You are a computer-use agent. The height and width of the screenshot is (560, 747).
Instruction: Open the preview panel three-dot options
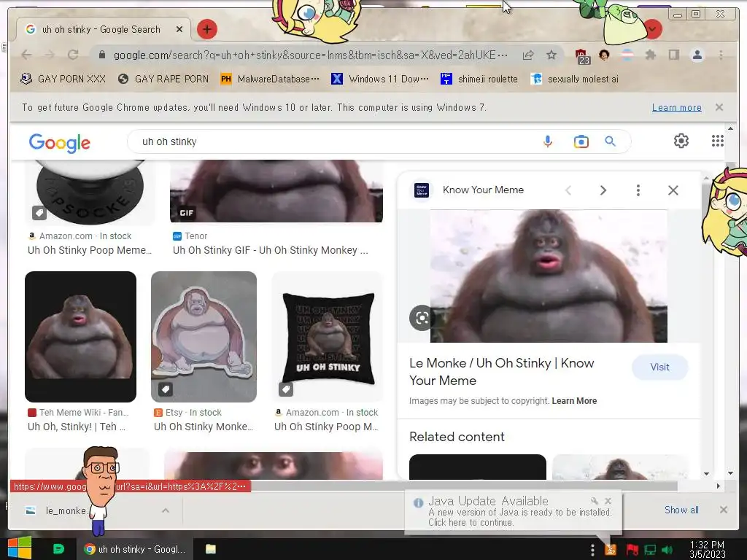[638, 190]
